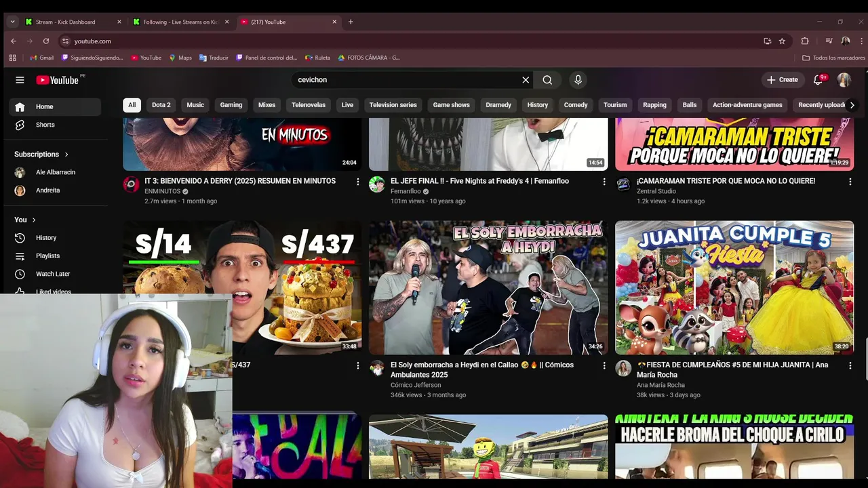Open the Maps bookmark
Screen dimensions: 868x488
[180, 58]
